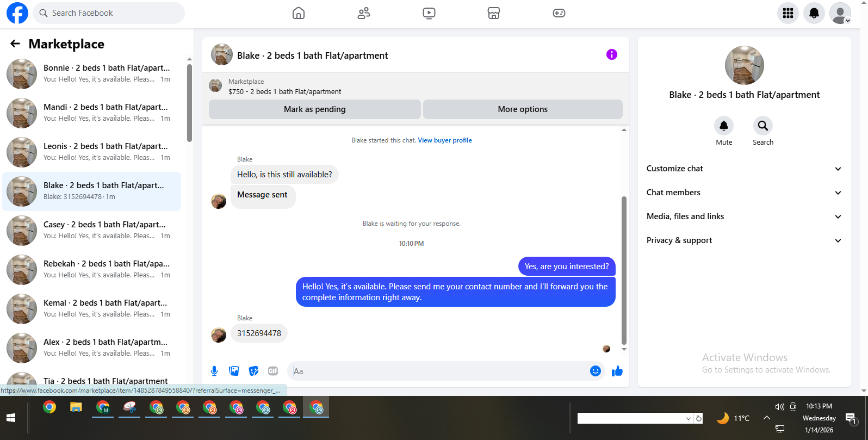Open Mandi's conversation

91,113
